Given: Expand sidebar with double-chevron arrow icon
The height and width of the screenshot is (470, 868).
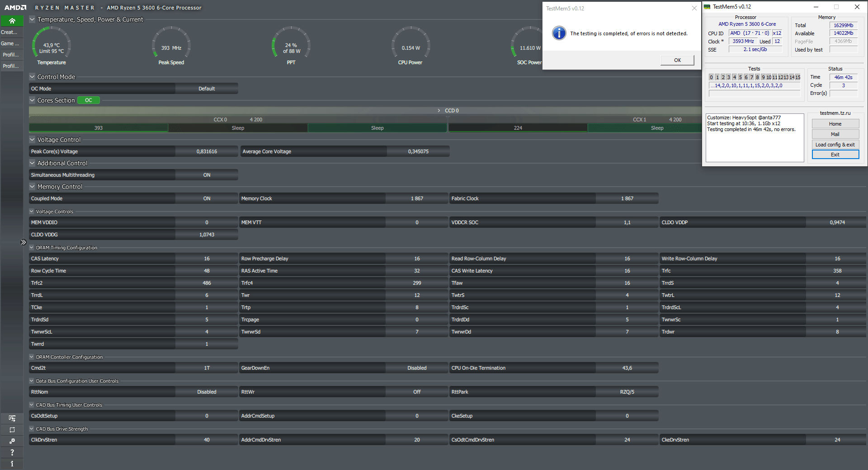Looking at the screenshot, I should (24, 242).
